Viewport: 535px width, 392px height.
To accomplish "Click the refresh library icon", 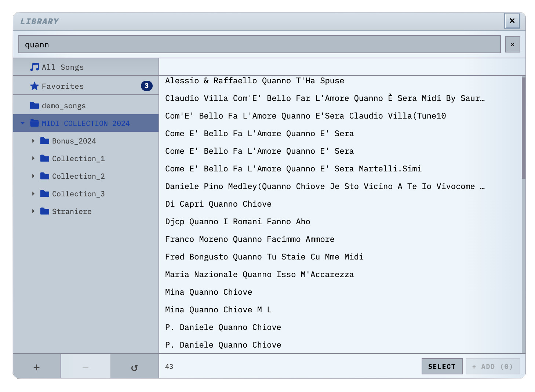I will [134, 367].
